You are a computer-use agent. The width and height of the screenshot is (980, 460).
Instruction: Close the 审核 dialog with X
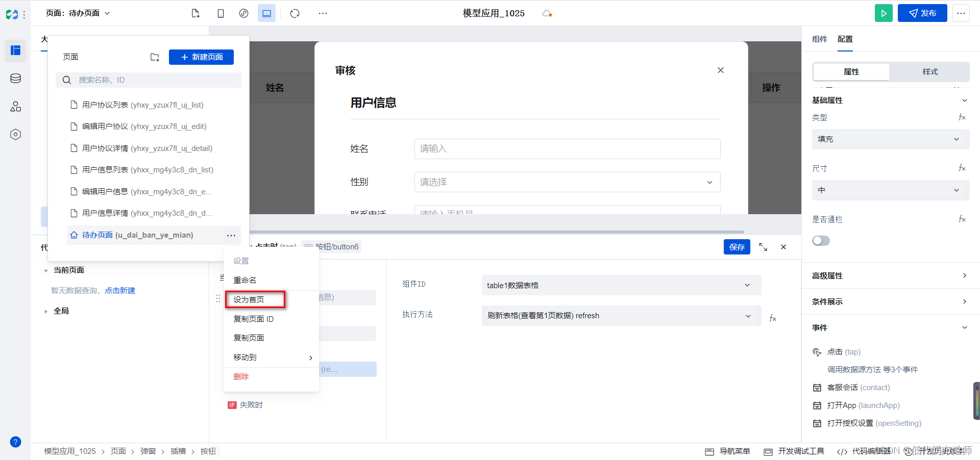[x=721, y=70]
